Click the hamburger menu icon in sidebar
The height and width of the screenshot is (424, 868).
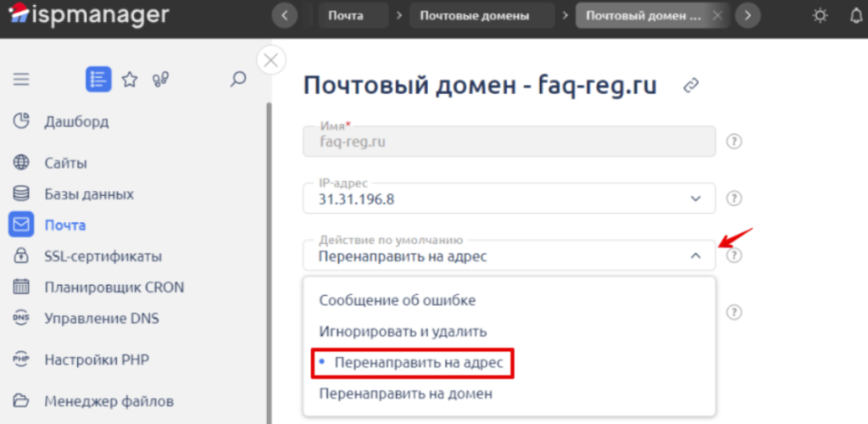coord(21,80)
